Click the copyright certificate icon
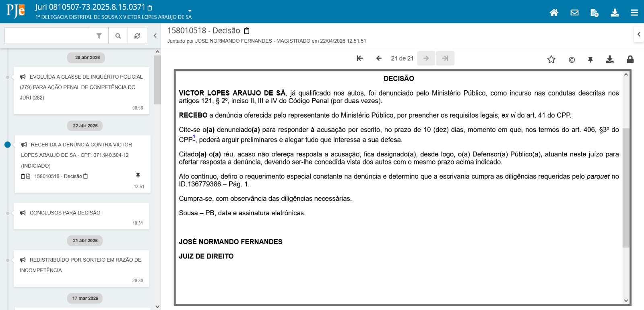The width and height of the screenshot is (644, 310). [572, 60]
